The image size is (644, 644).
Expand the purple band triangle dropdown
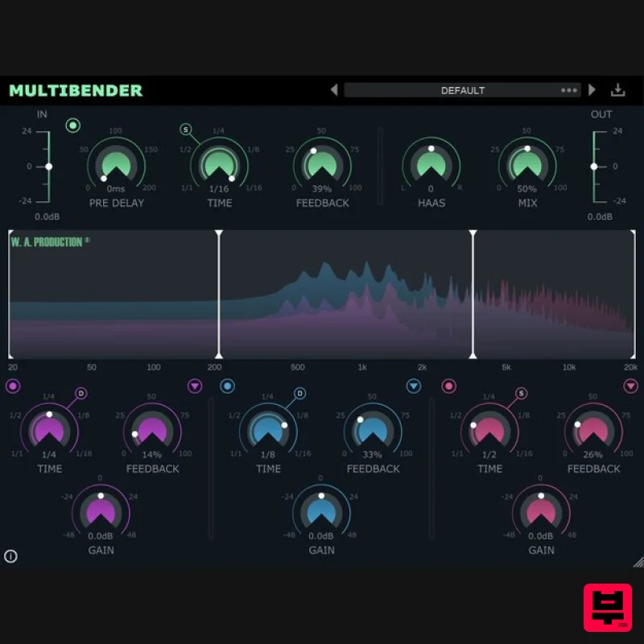pos(195,386)
